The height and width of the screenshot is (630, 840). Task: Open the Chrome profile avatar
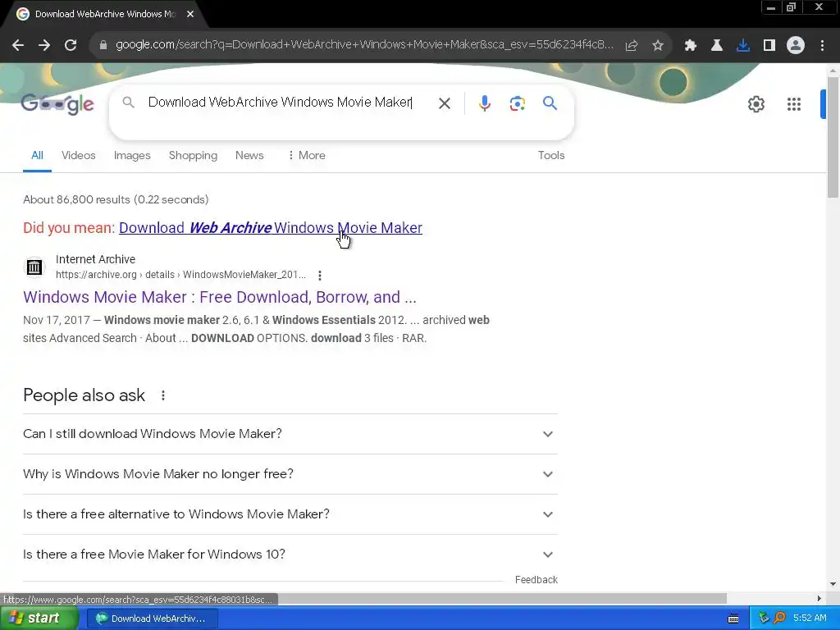tap(796, 46)
